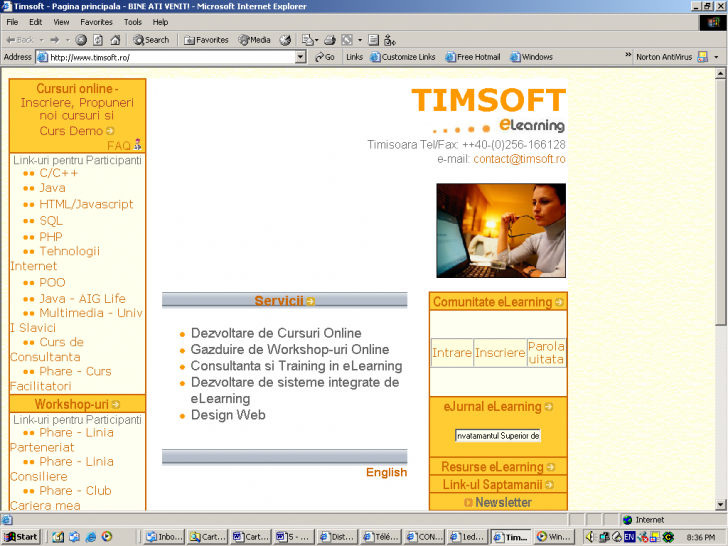Open the Tools menu
This screenshot has height=546, width=728.
(x=133, y=21)
